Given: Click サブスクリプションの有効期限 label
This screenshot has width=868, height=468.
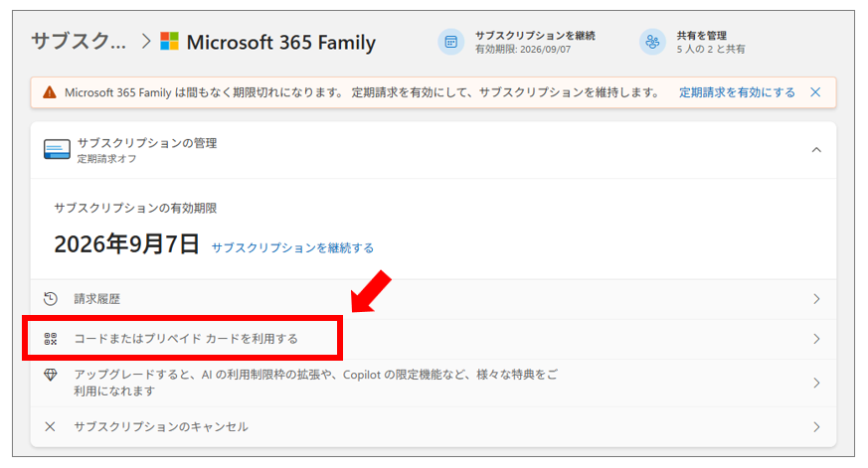Looking at the screenshot, I should 135,208.
